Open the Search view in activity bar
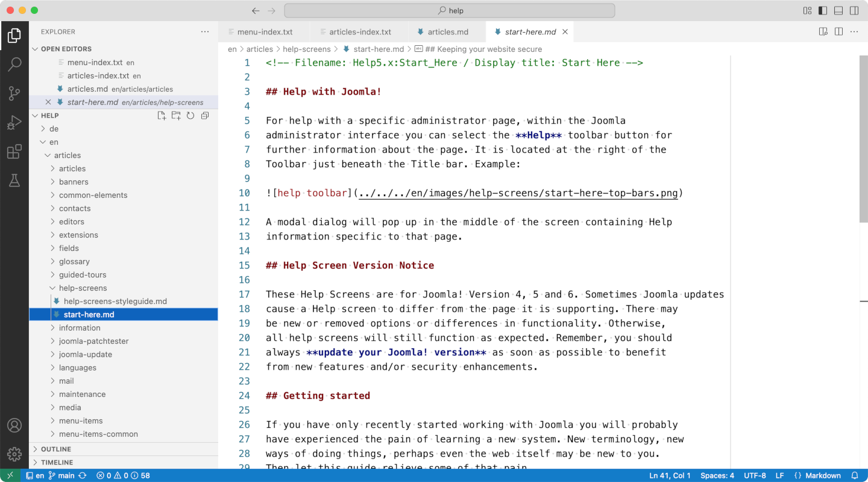The height and width of the screenshot is (482, 868). click(14, 64)
